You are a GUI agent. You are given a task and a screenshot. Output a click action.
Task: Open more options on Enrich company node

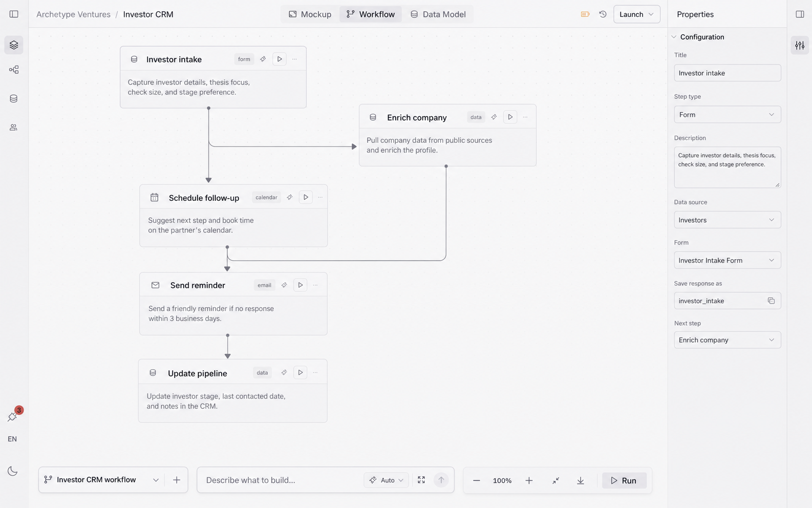[x=525, y=117]
